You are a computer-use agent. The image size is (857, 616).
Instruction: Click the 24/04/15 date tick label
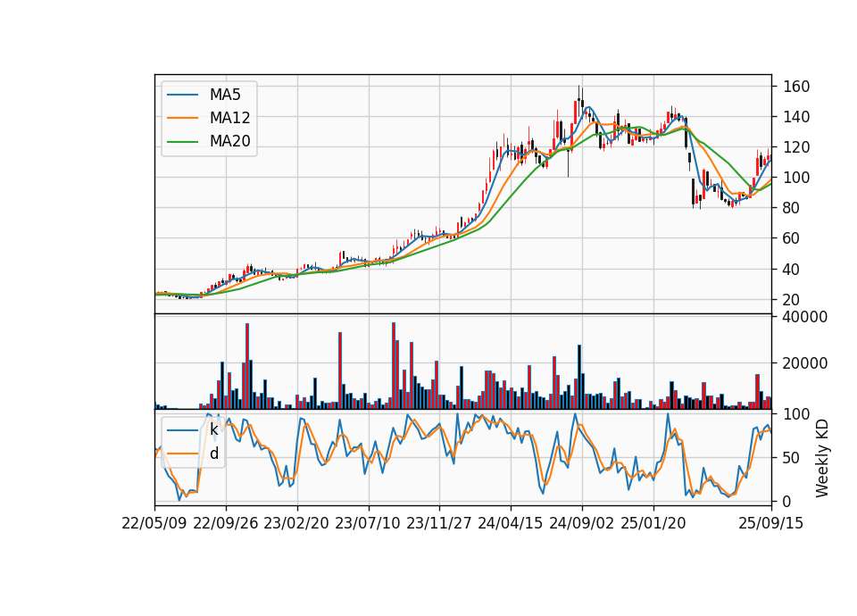pos(511,524)
